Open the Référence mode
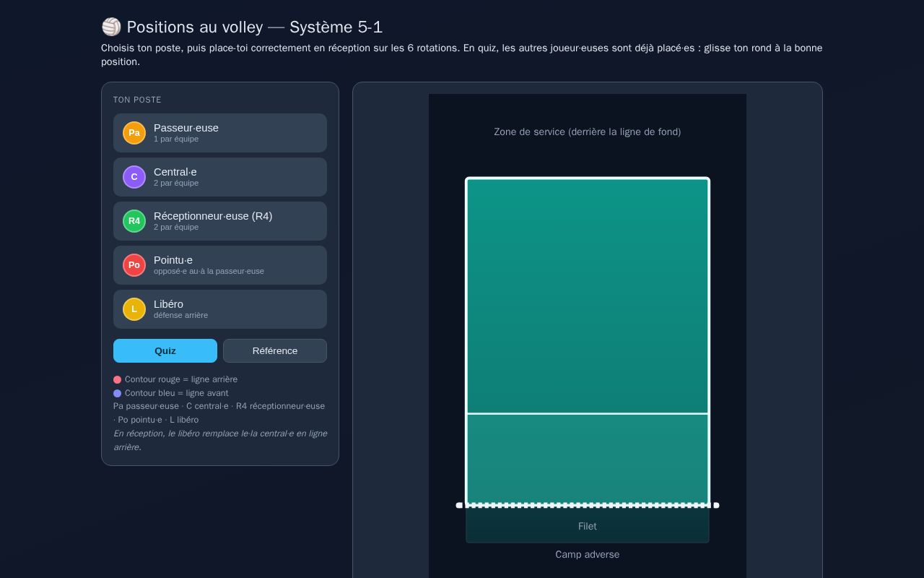 click(x=275, y=350)
